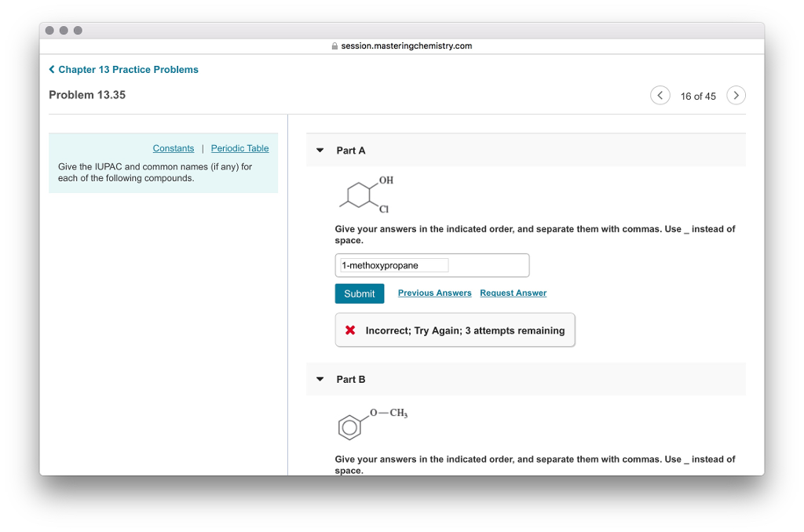Collapse the Part A section
Screen dimensions: 804x532
pyautogui.click(x=320, y=150)
